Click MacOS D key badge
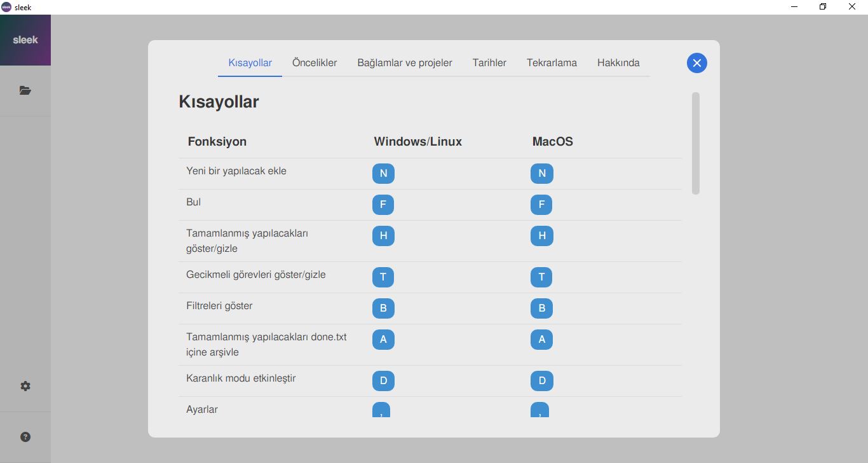 pos(542,381)
